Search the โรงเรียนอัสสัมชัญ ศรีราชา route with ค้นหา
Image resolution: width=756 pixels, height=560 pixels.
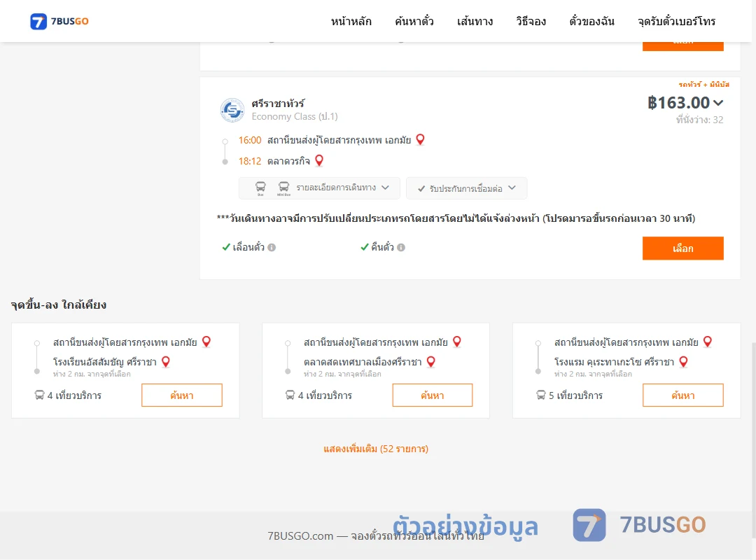pos(182,395)
